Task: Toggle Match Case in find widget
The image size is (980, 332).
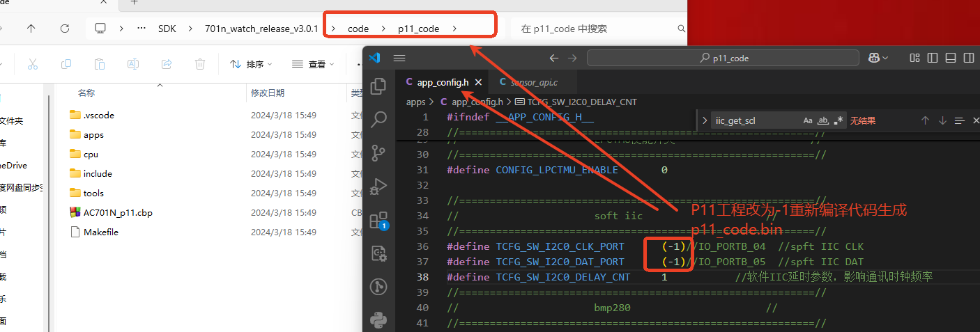Action: pos(808,120)
